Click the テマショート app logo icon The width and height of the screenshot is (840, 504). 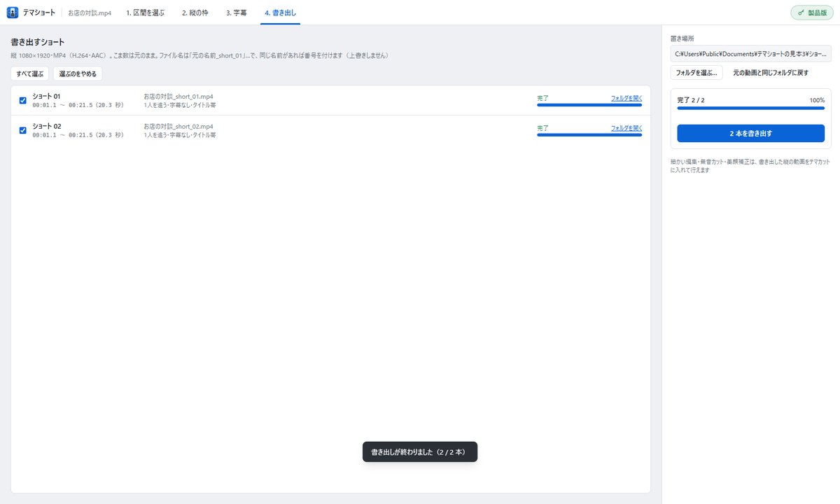click(x=12, y=12)
